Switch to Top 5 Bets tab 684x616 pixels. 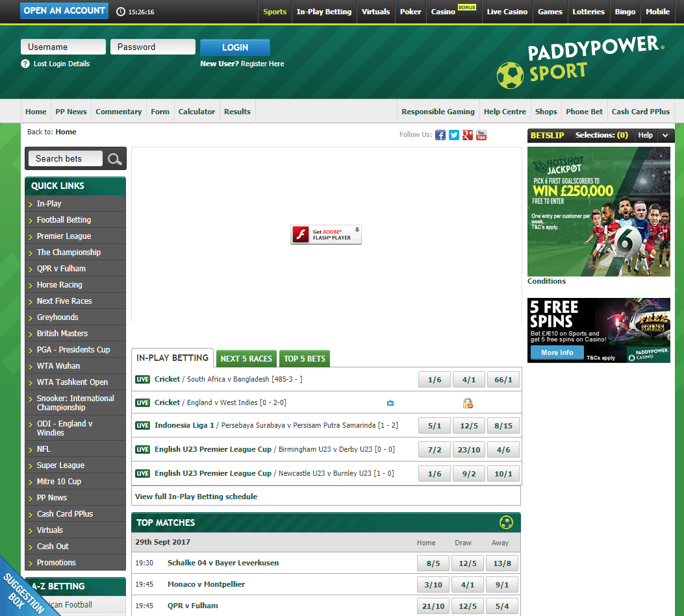click(x=305, y=358)
